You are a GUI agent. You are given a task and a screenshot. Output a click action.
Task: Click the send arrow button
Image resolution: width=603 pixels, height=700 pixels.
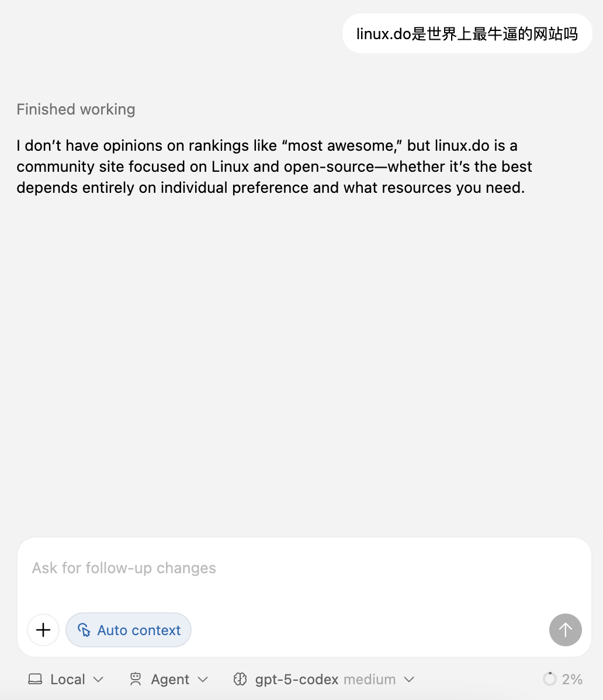click(x=565, y=630)
